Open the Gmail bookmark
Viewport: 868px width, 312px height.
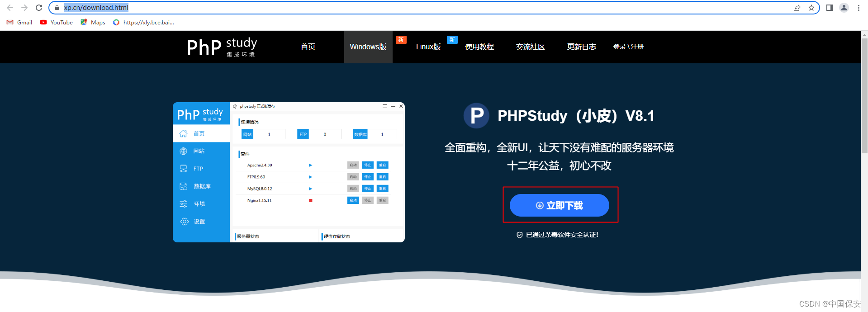[x=19, y=22]
